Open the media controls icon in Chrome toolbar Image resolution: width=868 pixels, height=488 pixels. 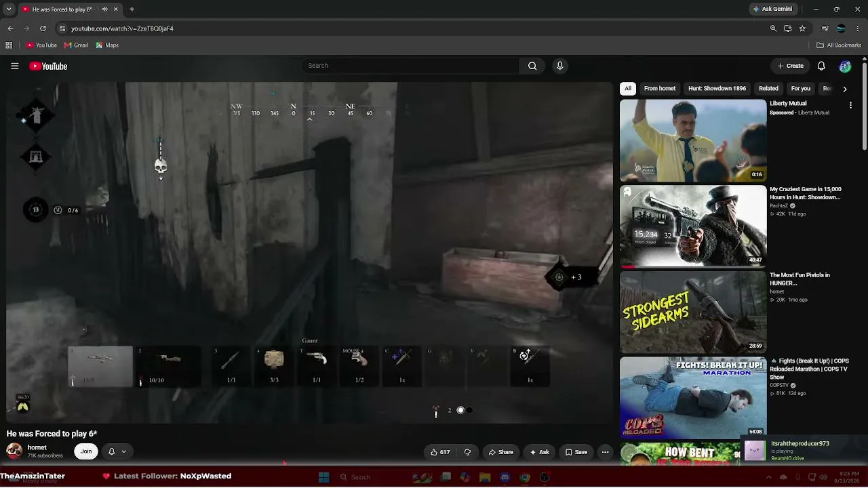(825, 28)
